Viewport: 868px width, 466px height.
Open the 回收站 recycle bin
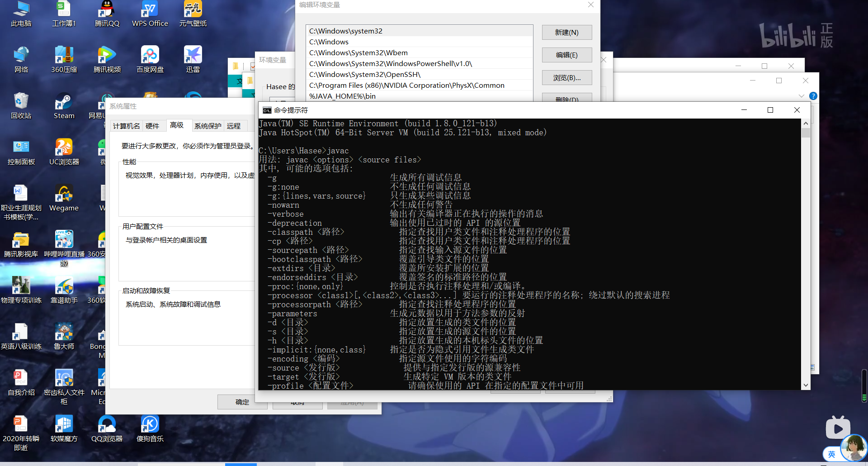pyautogui.click(x=21, y=105)
